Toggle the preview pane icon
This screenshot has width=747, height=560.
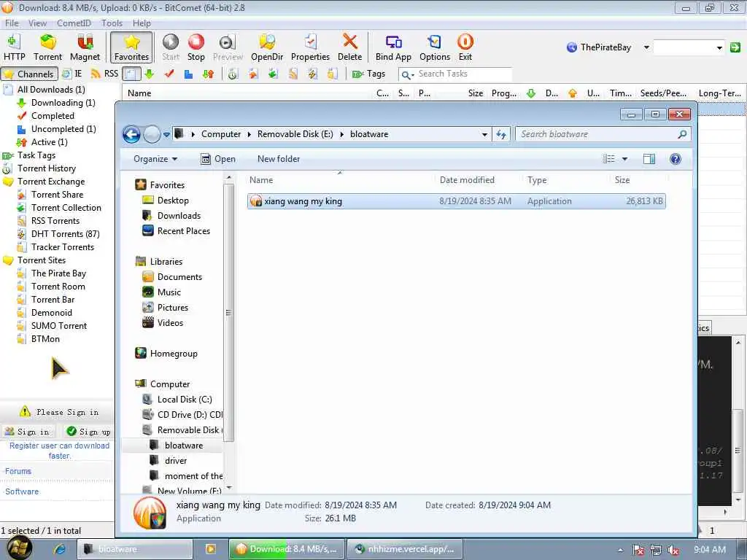(x=649, y=159)
